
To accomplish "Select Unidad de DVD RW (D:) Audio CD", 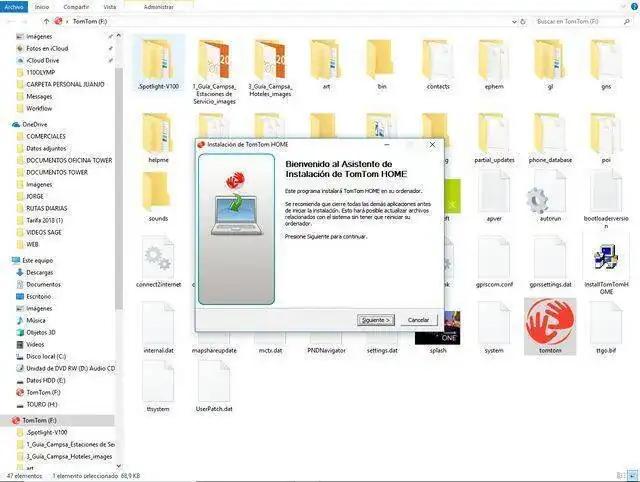I will pyautogui.click(x=71, y=369).
